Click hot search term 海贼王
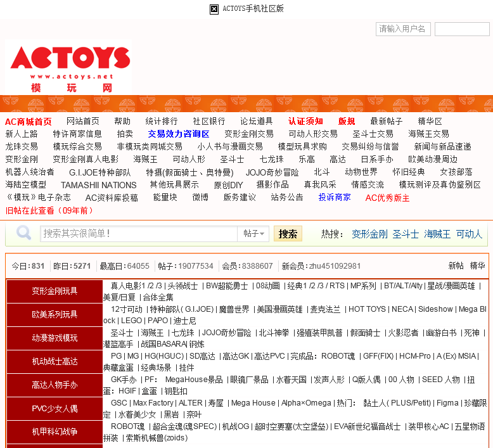The image size is (493, 448). [x=437, y=234]
